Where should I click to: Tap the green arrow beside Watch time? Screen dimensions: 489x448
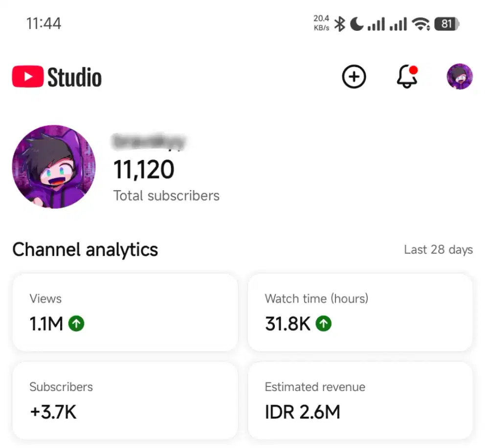324,324
